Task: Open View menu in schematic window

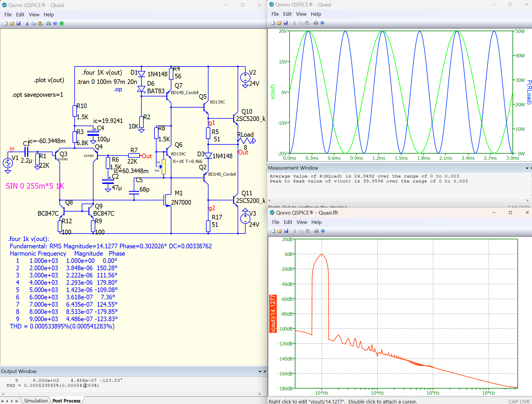Action: (x=34, y=15)
